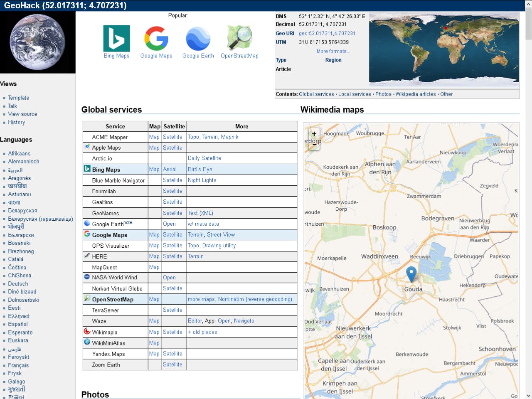Expand the More formats options

click(x=333, y=51)
